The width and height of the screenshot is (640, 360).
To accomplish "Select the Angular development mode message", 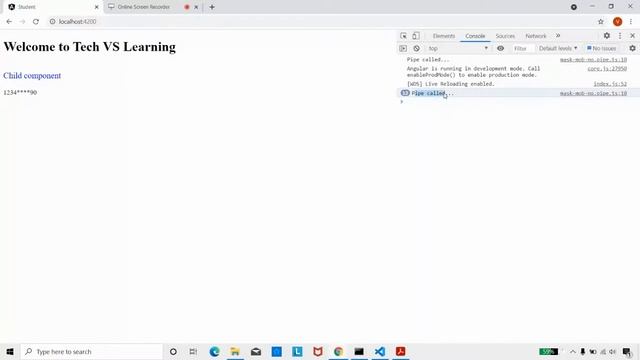I will coord(473,72).
